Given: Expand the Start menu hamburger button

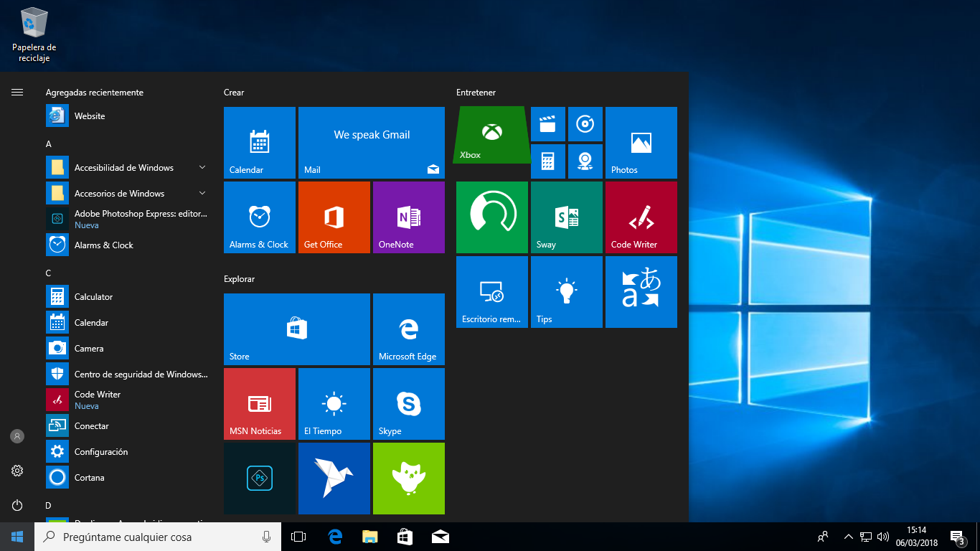Looking at the screenshot, I should pyautogui.click(x=17, y=92).
